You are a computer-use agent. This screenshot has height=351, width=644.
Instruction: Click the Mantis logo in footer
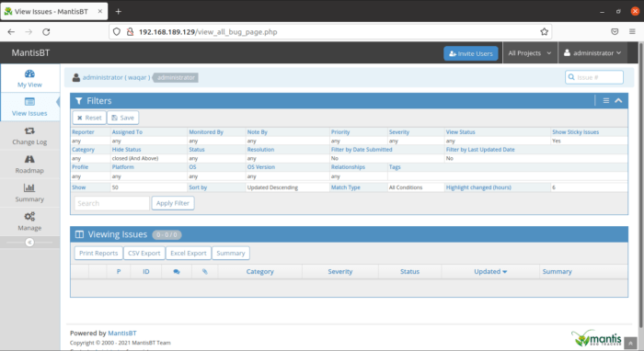(597, 338)
